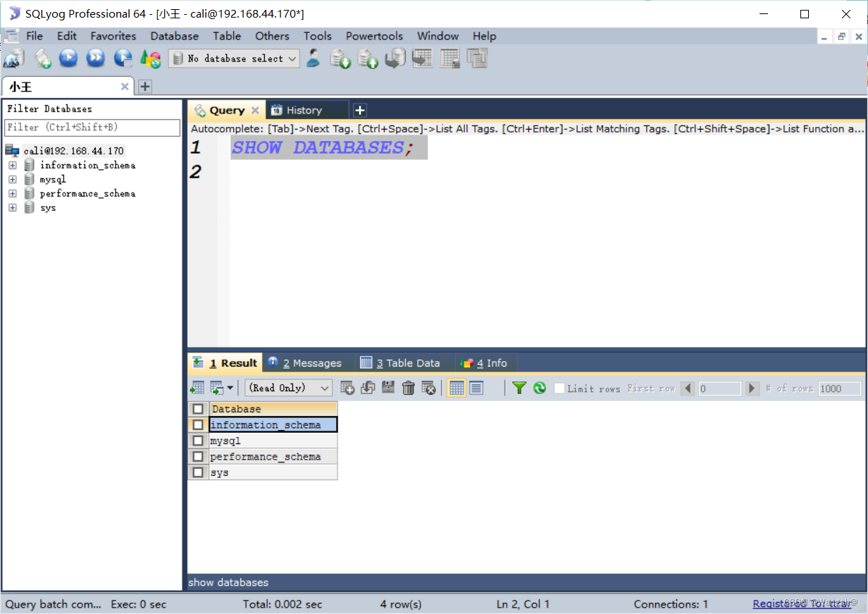Image resolution: width=868 pixels, height=614 pixels.
Task: Click the copy database to host icon
Action: (395, 58)
